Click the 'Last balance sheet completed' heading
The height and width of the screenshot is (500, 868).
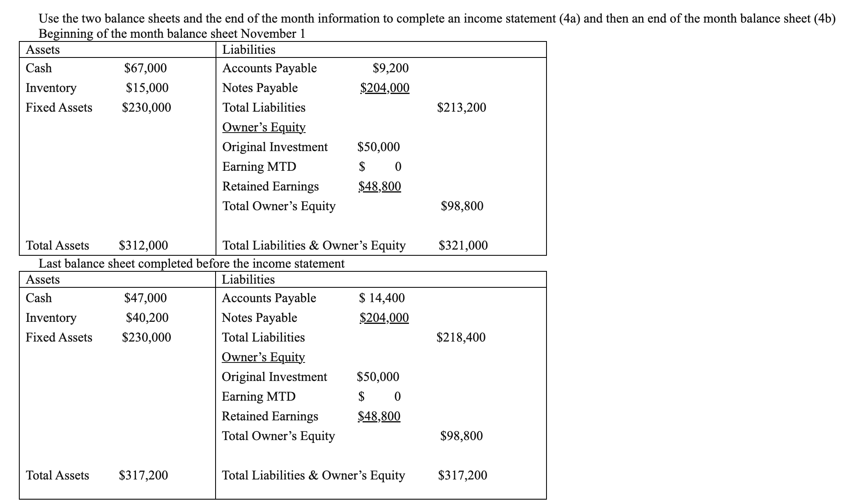192,264
